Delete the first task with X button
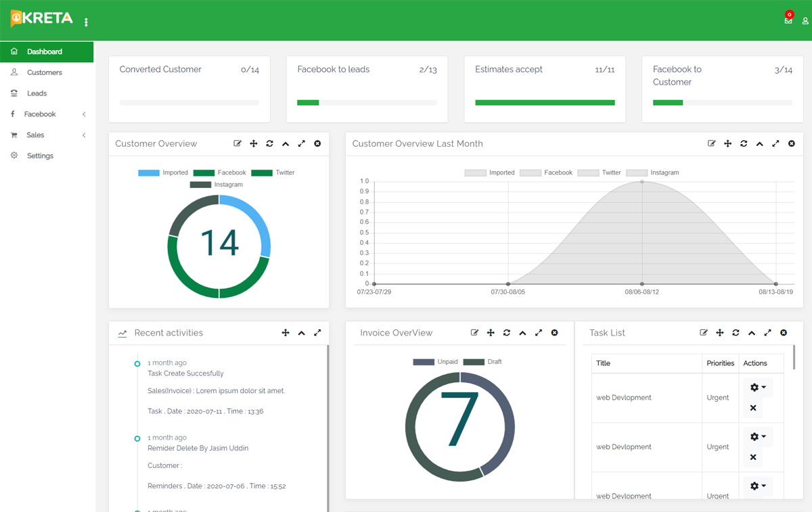 coord(753,409)
